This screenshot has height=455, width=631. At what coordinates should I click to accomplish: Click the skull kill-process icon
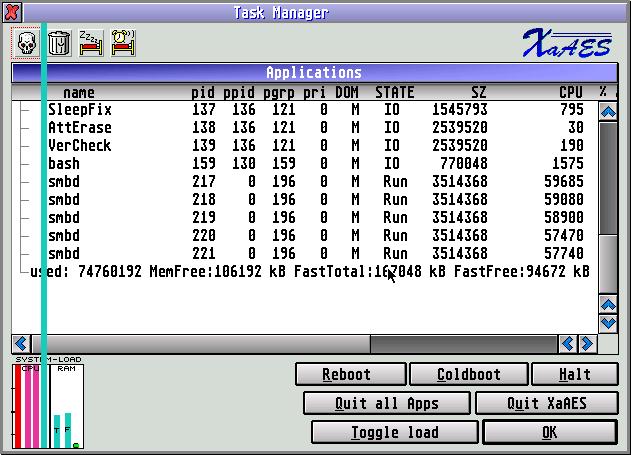27,42
